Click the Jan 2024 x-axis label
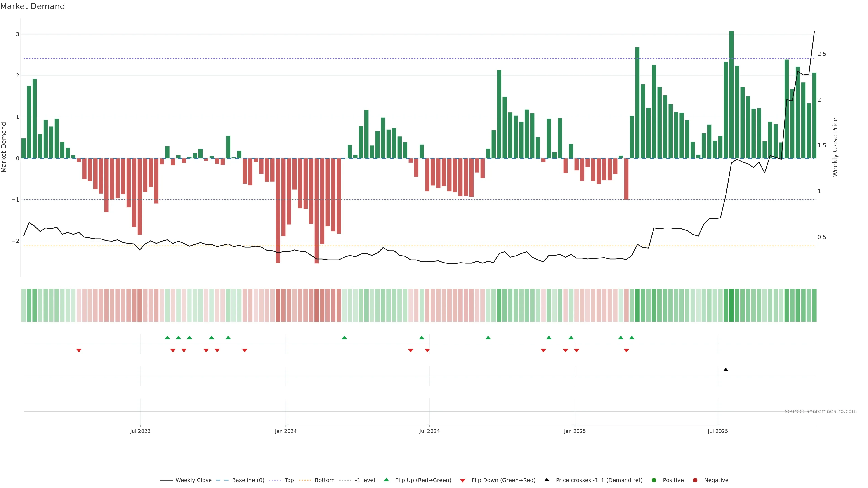 point(285,431)
